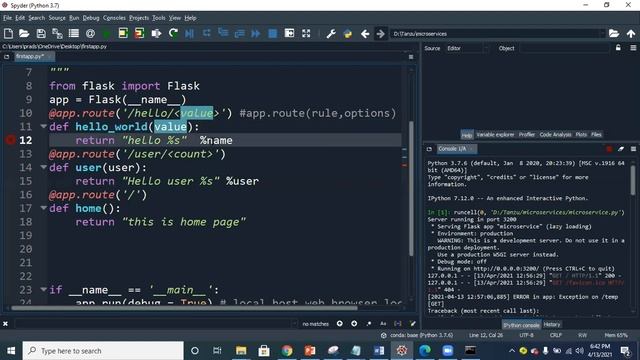Close the find bar
The image size is (640, 360).
click(5, 324)
